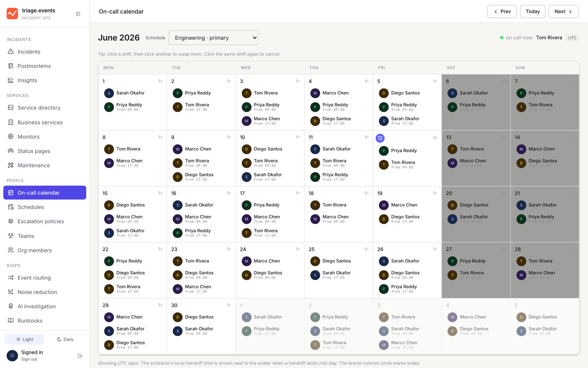The height and width of the screenshot is (368, 588).
Task: Select Marco Chen shift on June 19
Action: pos(407,205)
